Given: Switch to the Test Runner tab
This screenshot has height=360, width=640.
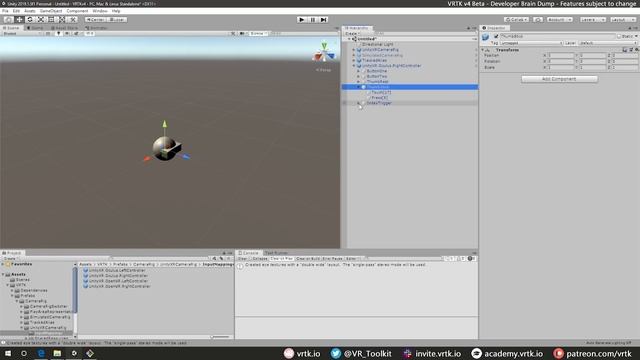Looking at the screenshot, I should [276, 253].
